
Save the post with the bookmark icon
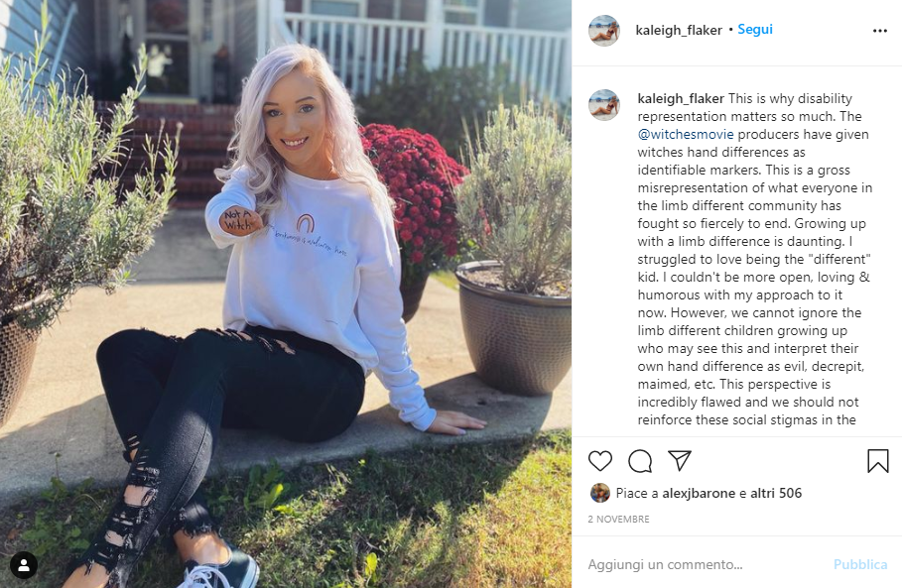coord(878,461)
